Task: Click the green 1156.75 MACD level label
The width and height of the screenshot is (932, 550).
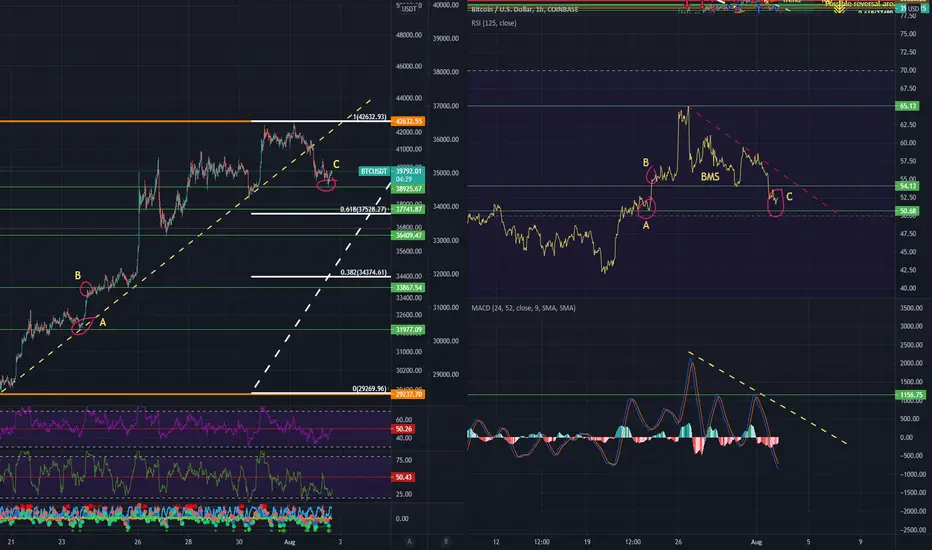Action: click(x=911, y=395)
